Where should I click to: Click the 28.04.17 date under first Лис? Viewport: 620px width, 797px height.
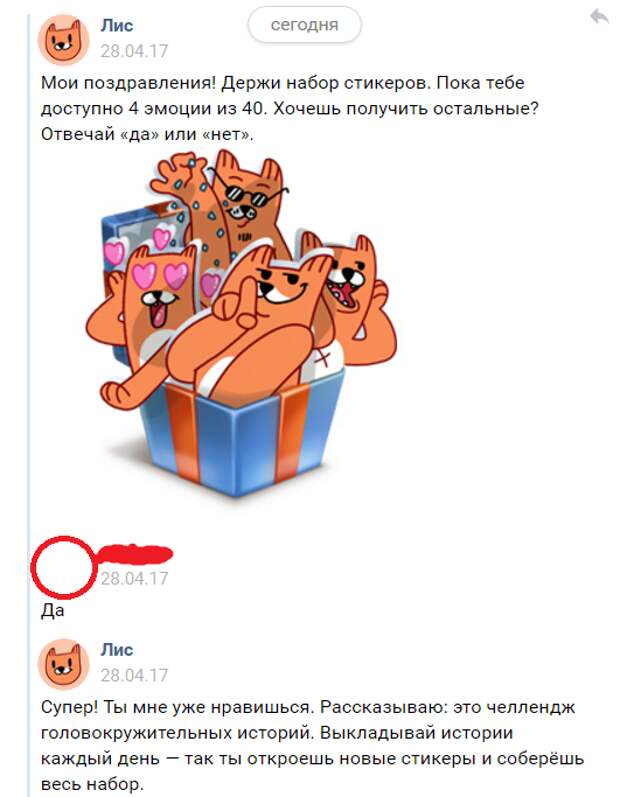(134, 51)
